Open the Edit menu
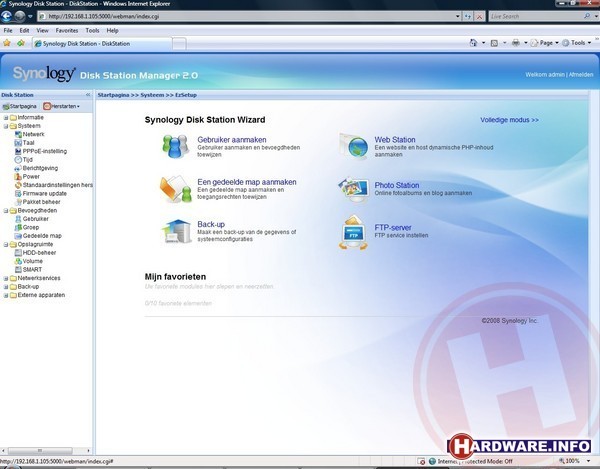This screenshot has width=600, height=469. 24,30
